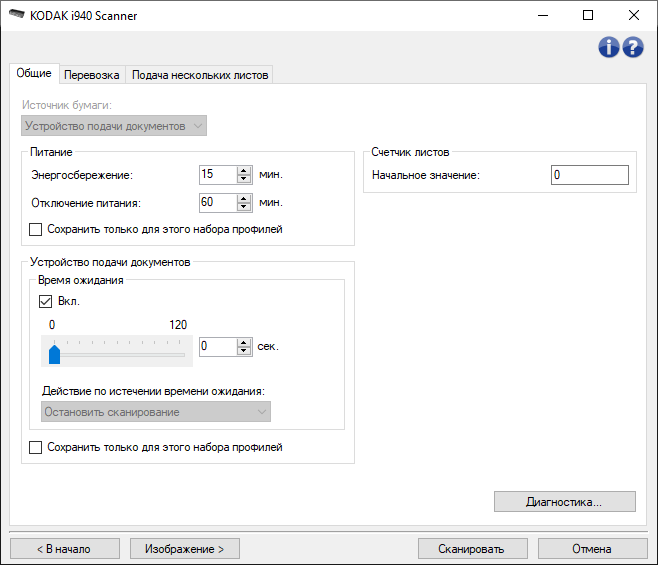Switch to the Общие tab
This screenshot has height=565, width=658.
click(34, 73)
